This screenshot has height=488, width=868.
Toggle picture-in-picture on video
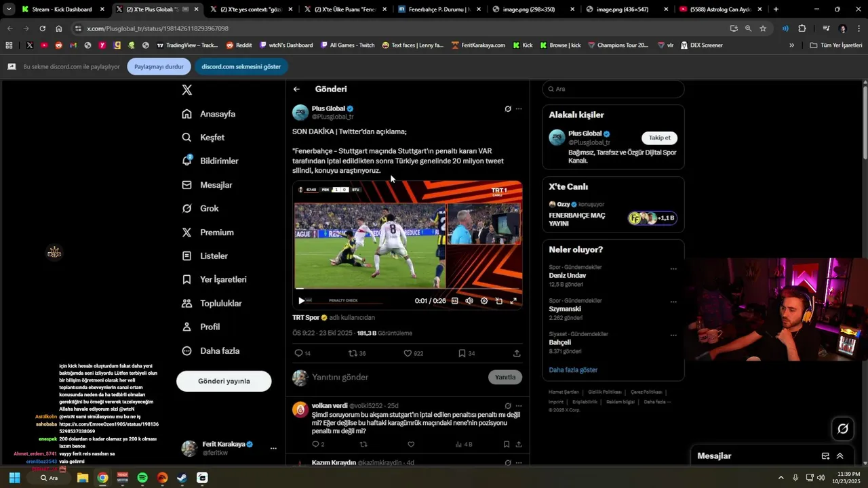[499, 301]
